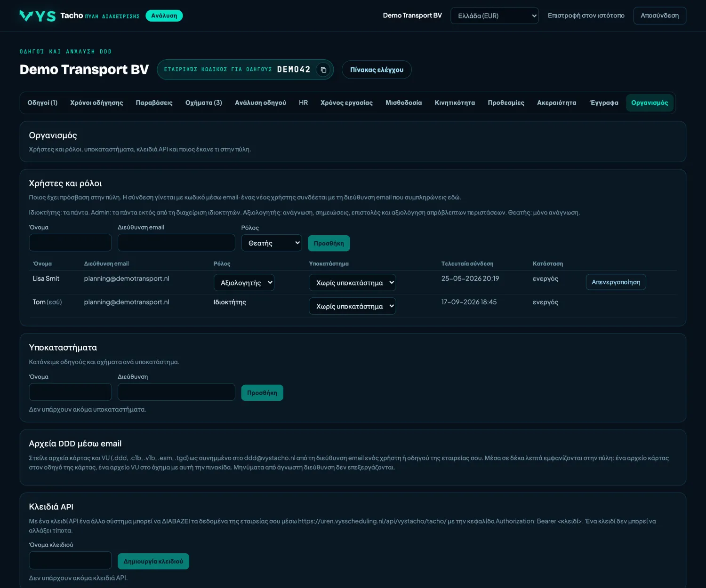
Task: Click the 'Δεν υπάρχουν ακόμα κλειδιά API.' message
Action: coord(78,578)
